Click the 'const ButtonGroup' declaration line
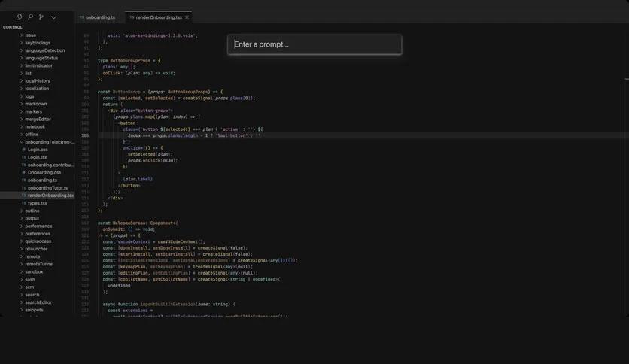The width and height of the screenshot is (629, 364). 160,92
